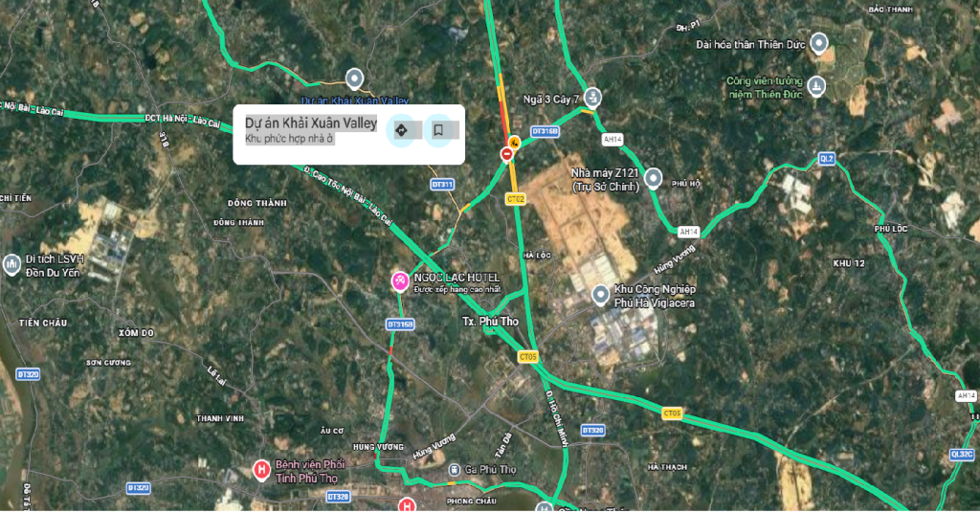Click the Khu Công Nghiệp Phú Hà Viglacera pin
The image size is (980, 513).
click(x=601, y=295)
